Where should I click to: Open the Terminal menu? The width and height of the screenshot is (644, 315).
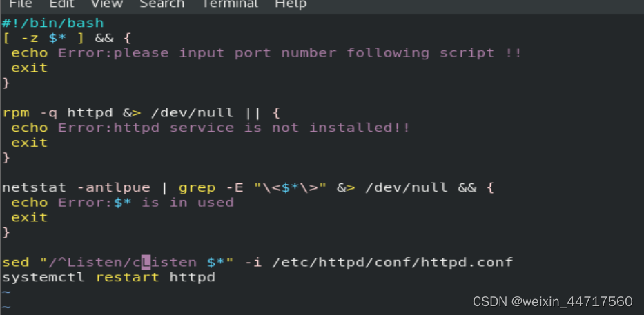[x=230, y=4]
